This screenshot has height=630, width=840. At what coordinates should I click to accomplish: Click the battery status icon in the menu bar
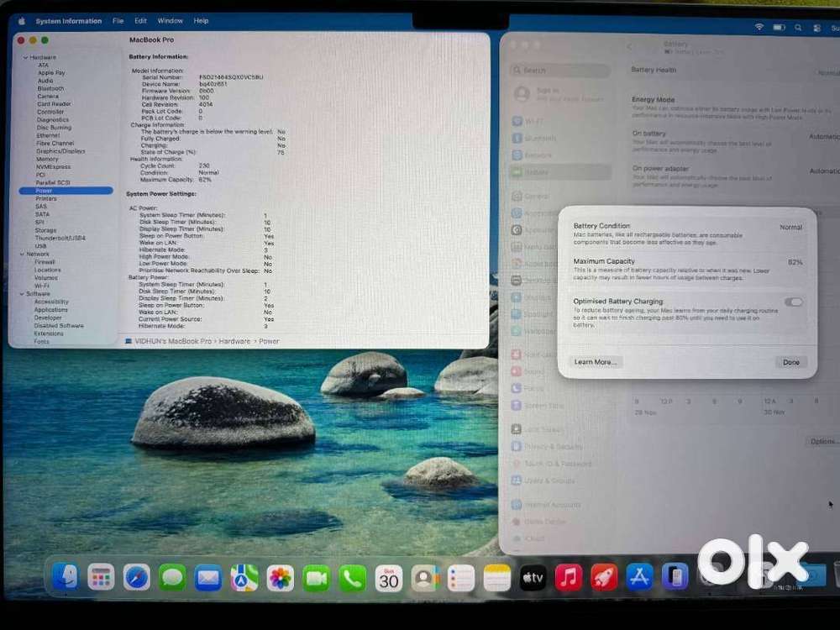click(x=779, y=28)
